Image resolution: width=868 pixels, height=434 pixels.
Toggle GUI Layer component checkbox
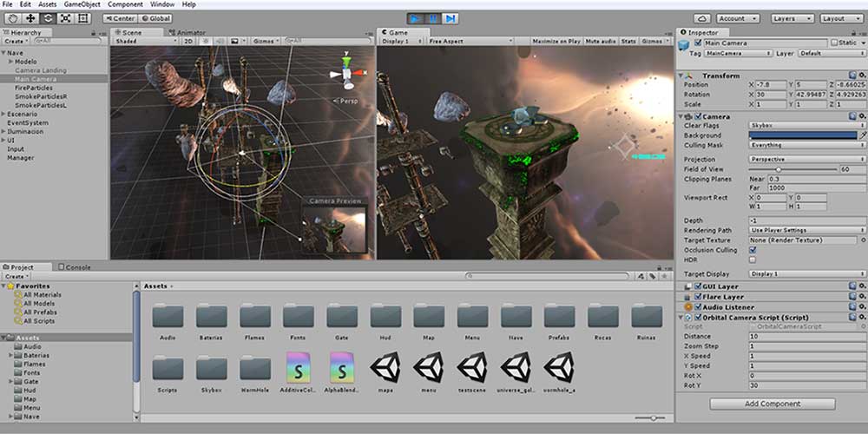click(699, 286)
